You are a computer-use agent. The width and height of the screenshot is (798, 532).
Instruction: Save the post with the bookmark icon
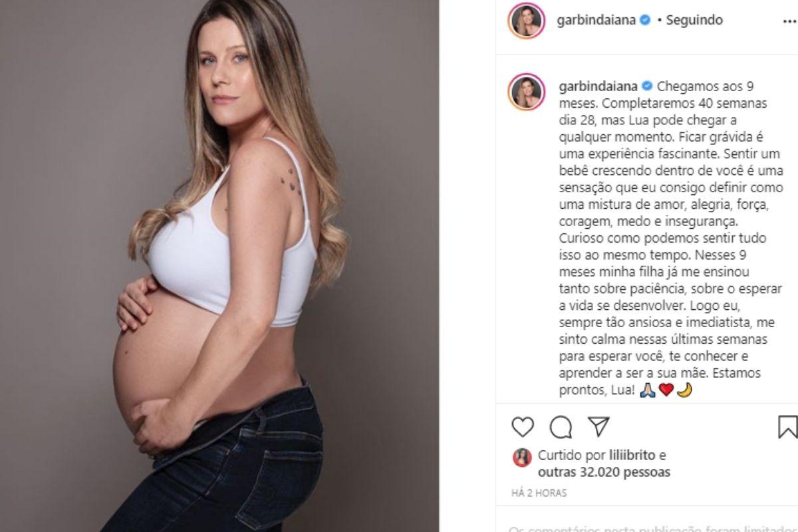click(x=788, y=426)
